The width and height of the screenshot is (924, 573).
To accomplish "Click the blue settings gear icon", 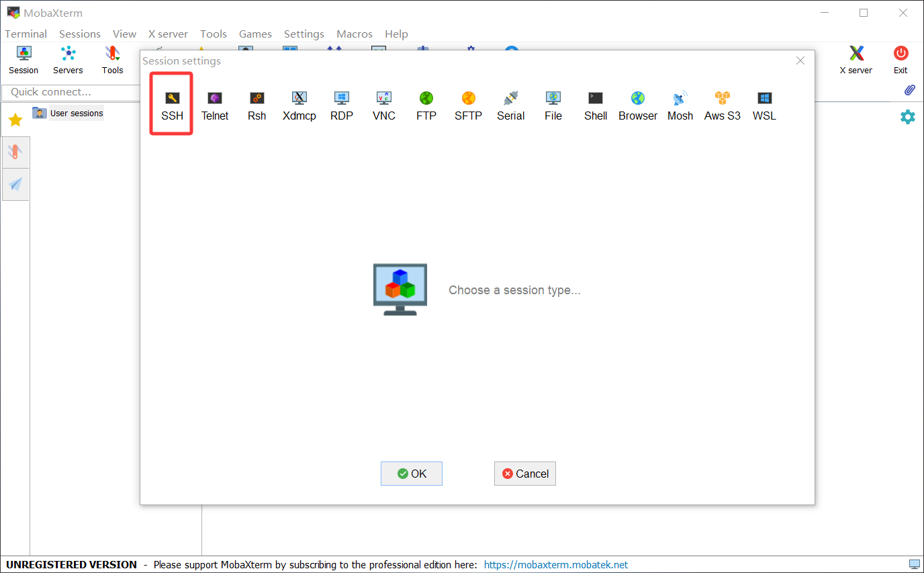I will coord(908,117).
